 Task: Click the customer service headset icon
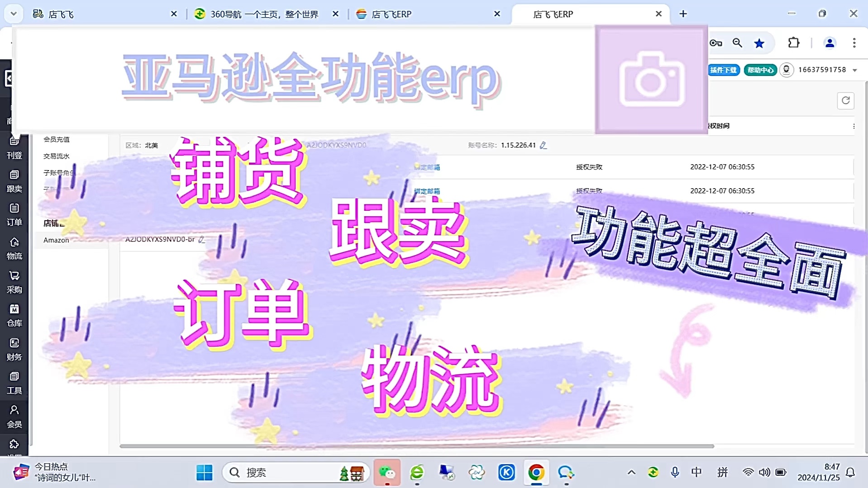(787, 70)
